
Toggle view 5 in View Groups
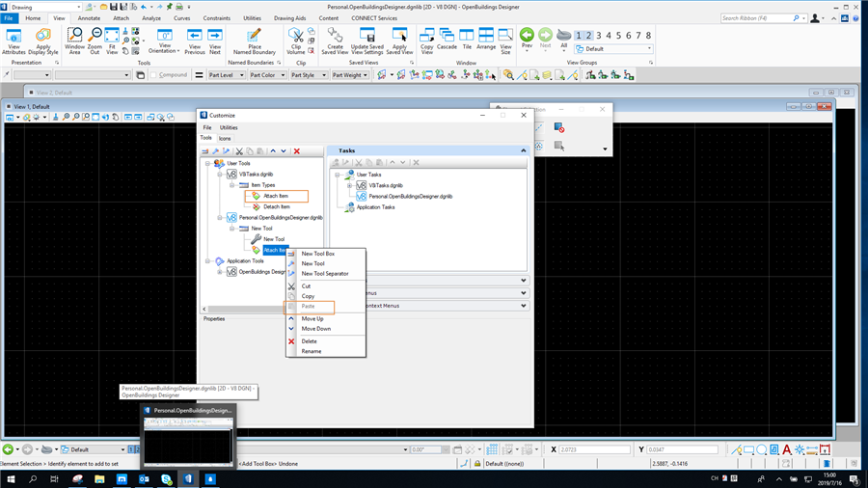[x=618, y=36]
